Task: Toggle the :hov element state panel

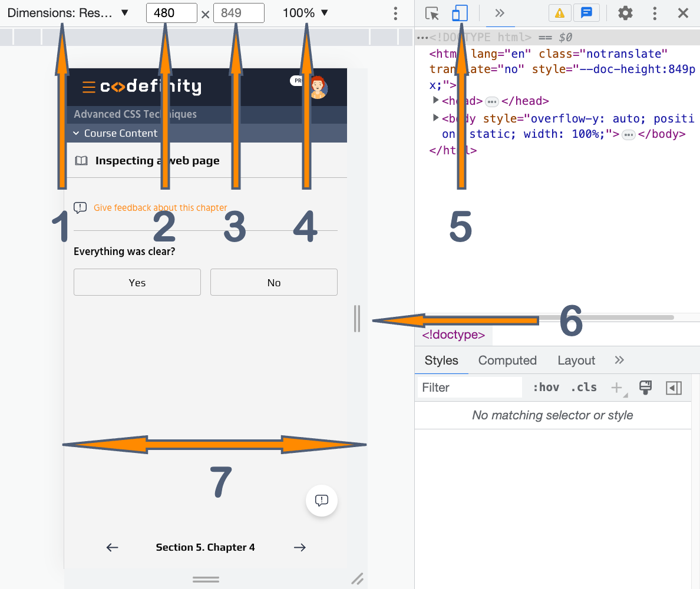Action: coord(546,388)
